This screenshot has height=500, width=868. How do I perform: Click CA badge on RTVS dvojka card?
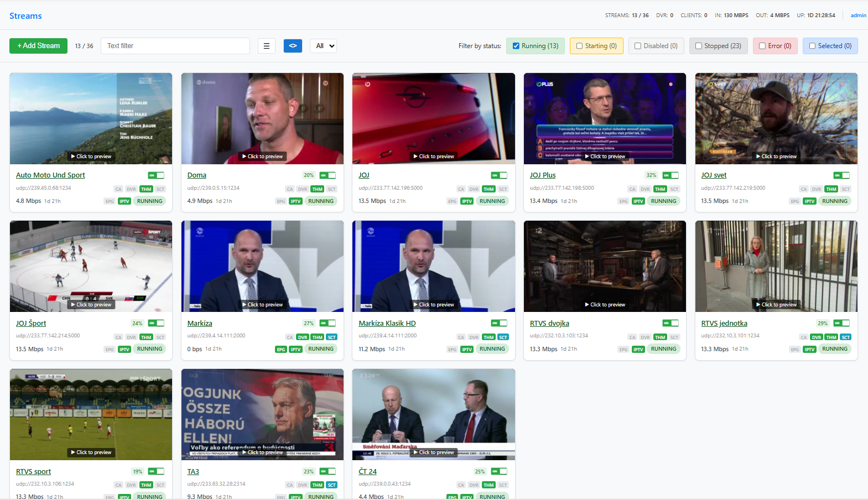click(632, 337)
